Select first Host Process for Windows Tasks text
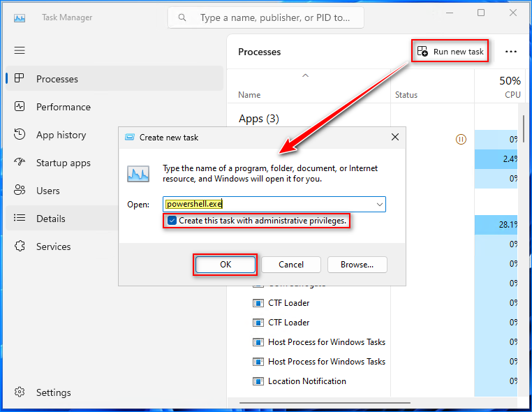The image size is (532, 412). pyautogui.click(x=327, y=342)
